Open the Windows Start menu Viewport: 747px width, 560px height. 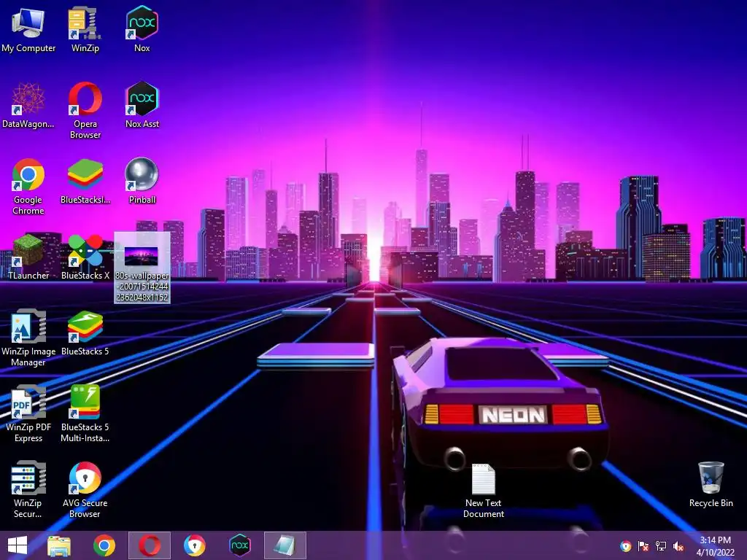18,545
